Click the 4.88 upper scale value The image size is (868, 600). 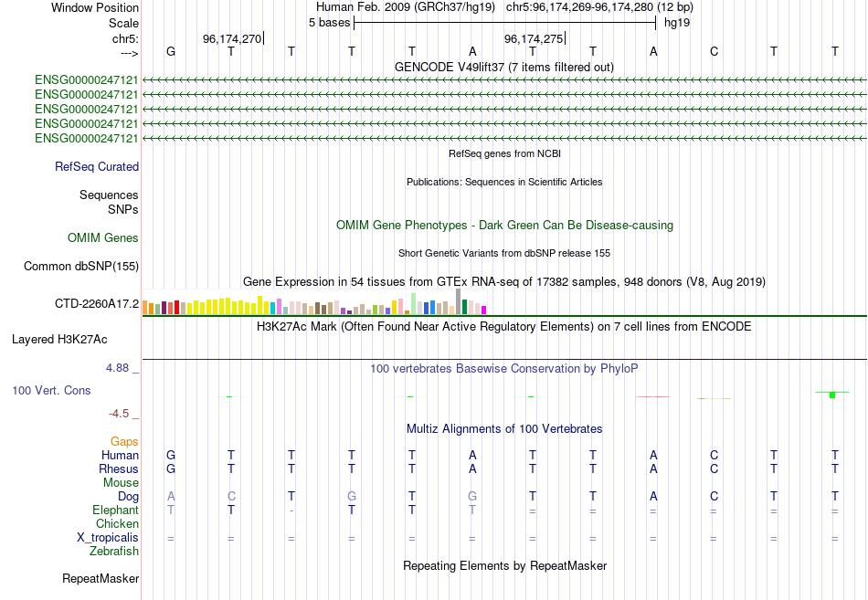click(117, 368)
